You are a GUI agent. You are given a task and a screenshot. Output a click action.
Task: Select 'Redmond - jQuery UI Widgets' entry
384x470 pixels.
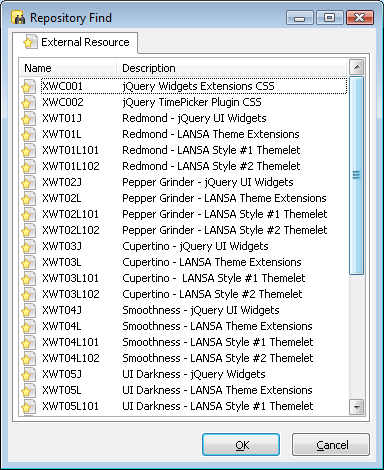coord(194,118)
